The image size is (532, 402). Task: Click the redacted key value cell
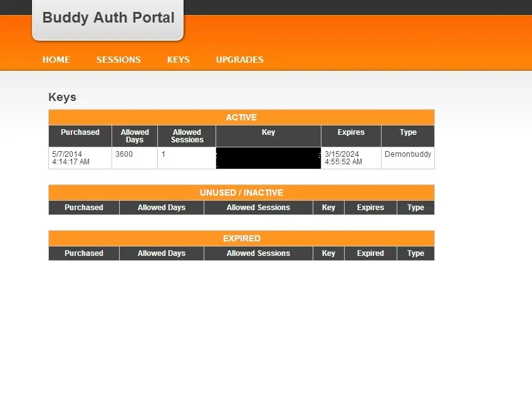(268, 158)
